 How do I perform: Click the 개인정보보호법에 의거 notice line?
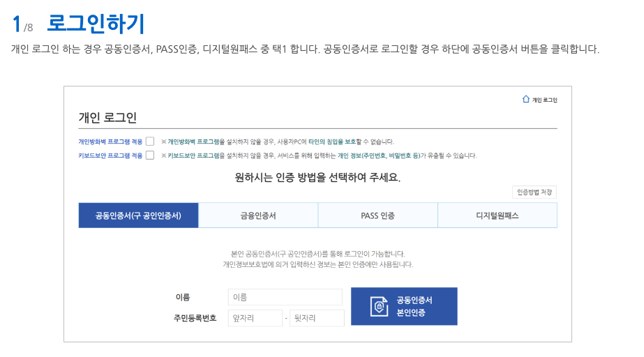[318, 265]
